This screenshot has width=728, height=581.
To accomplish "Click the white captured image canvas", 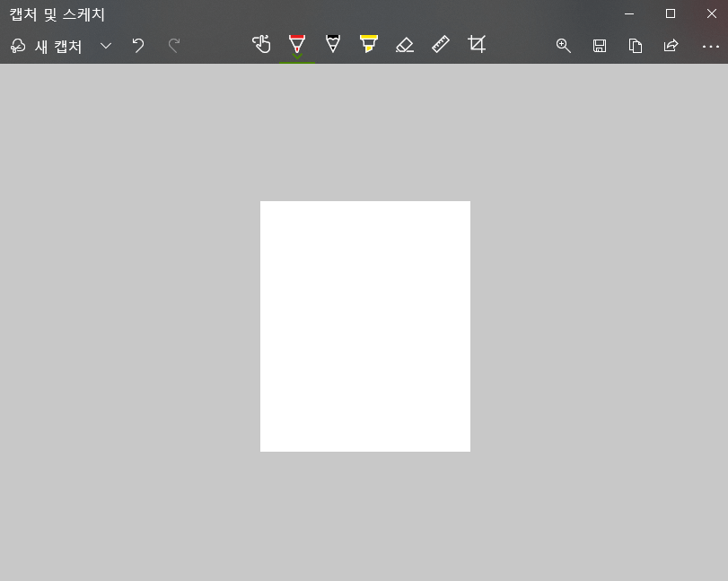I will tap(365, 326).
